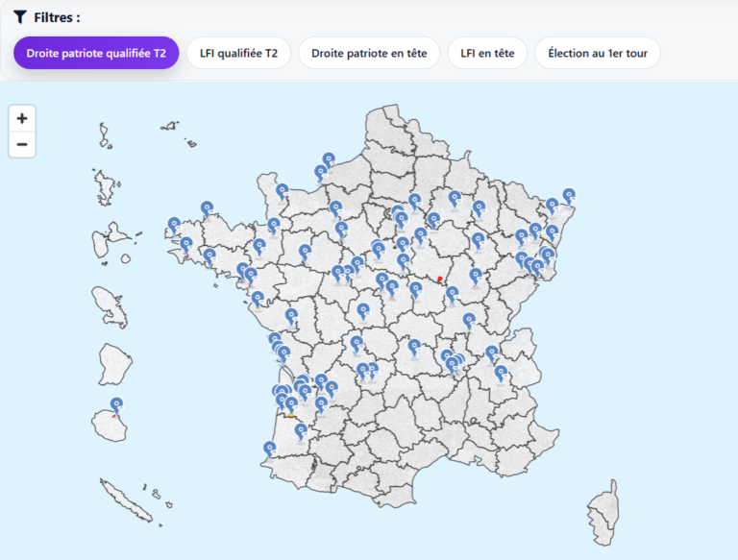Screen dimensions: 738x560
Task: Deactivate the Droite patriote qualifiée T2 filter
Action: [x=96, y=53]
